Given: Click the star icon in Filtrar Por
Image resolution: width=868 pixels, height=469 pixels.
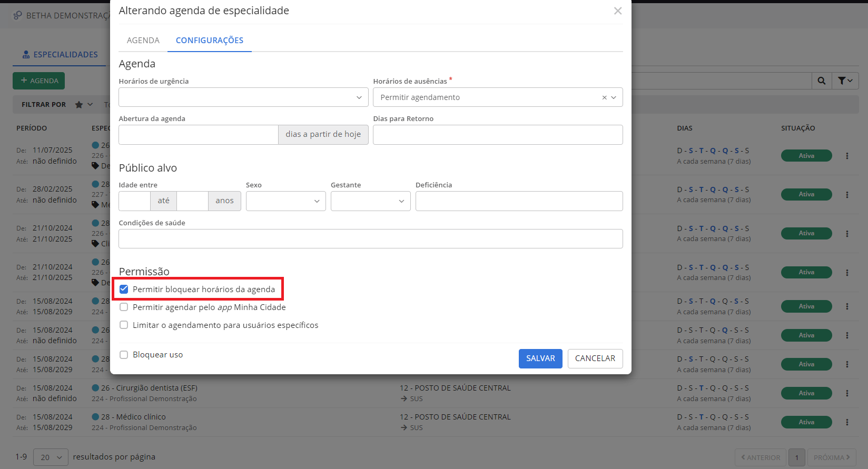Looking at the screenshot, I should pyautogui.click(x=79, y=105).
